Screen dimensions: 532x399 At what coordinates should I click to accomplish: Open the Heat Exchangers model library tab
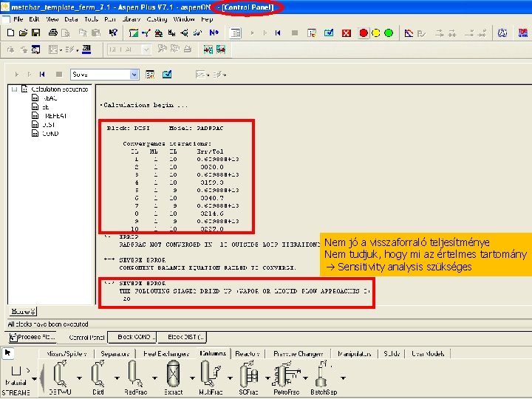pos(166,353)
